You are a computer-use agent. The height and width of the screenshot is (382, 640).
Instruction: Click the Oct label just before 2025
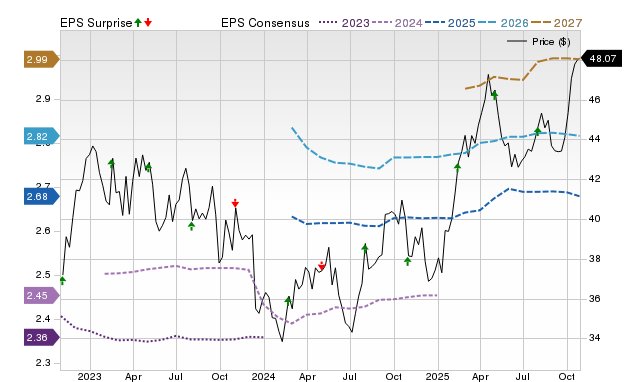pos(393,376)
